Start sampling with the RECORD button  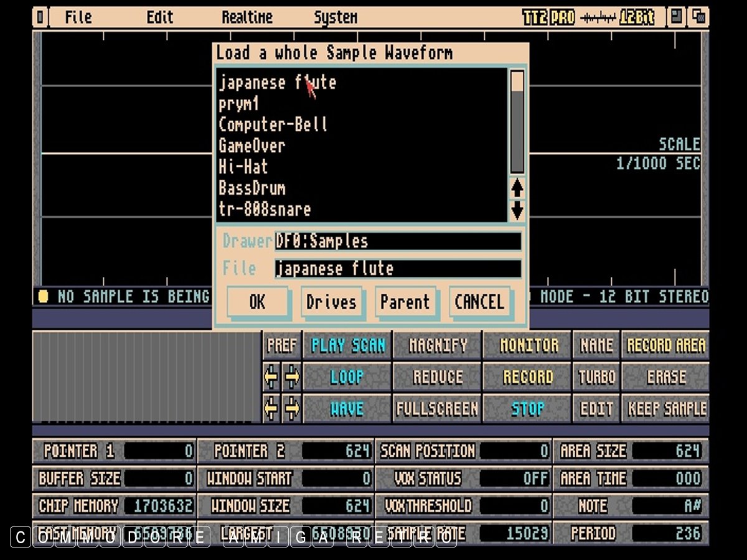tap(527, 377)
